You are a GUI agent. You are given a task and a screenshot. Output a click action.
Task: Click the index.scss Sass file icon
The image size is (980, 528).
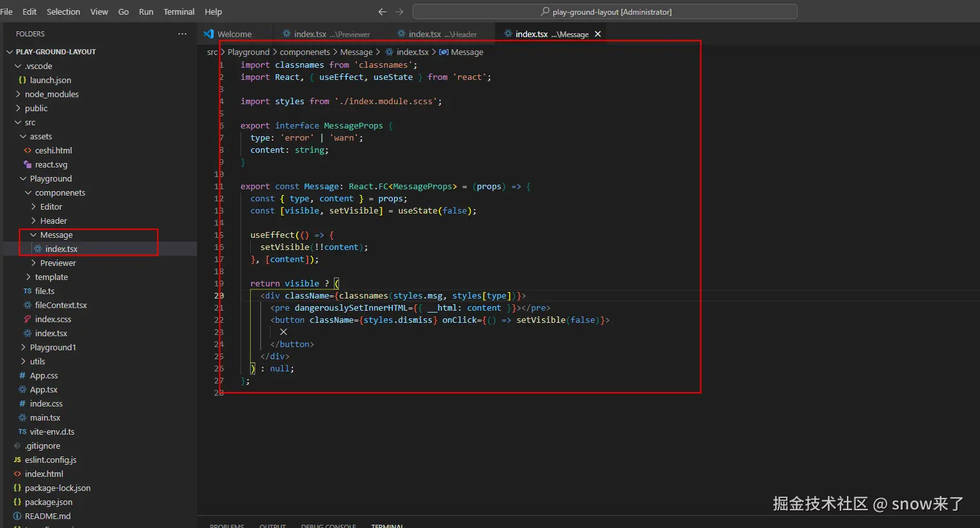click(28, 319)
